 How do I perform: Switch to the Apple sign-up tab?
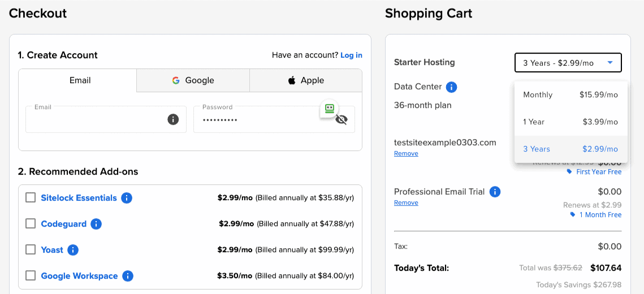click(306, 80)
